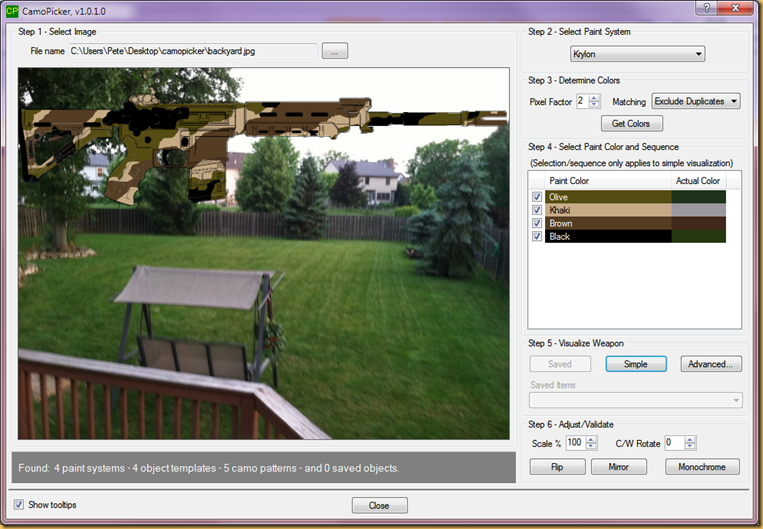This screenshot has height=529, width=763.
Task: Click the Khaki row's actual color swatch
Action: (699, 210)
